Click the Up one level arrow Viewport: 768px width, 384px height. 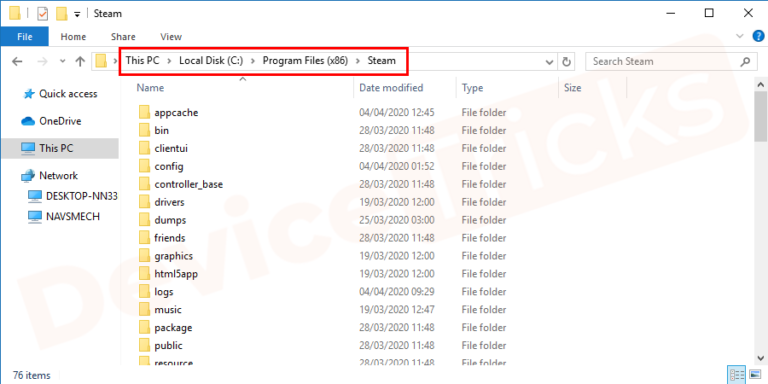click(x=80, y=62)
